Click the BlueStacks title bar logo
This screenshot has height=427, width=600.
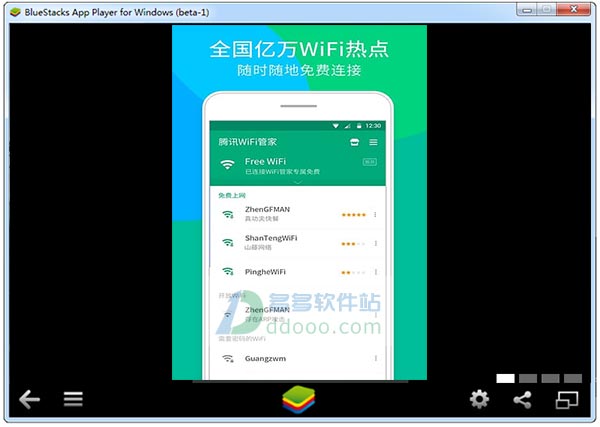15,12
